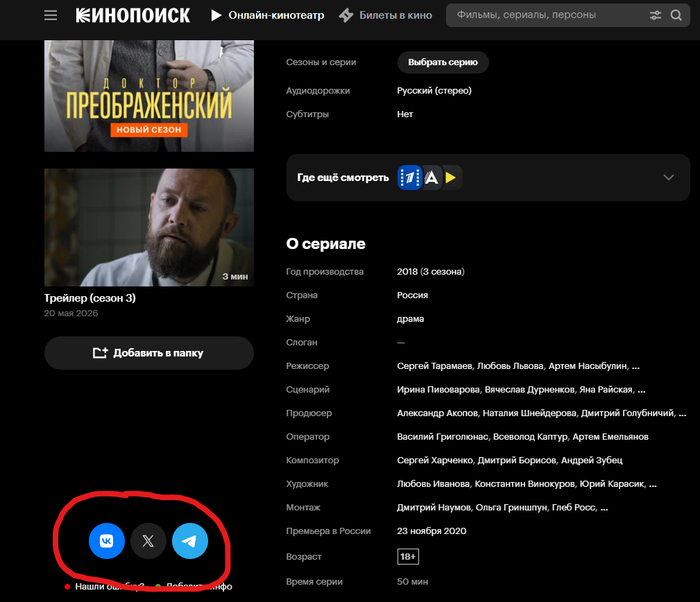
Task: Click the play icon next to Онлайн-кинотеатр
Action: click(216, 15)
